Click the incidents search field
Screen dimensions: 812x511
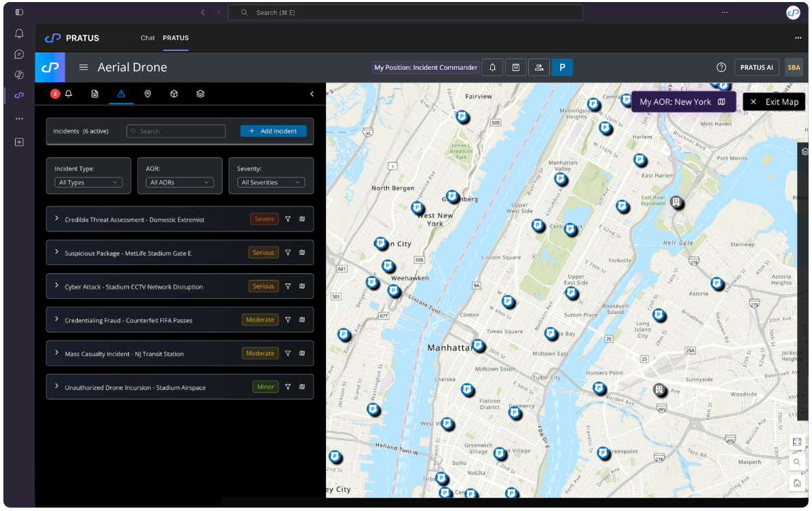176,131
